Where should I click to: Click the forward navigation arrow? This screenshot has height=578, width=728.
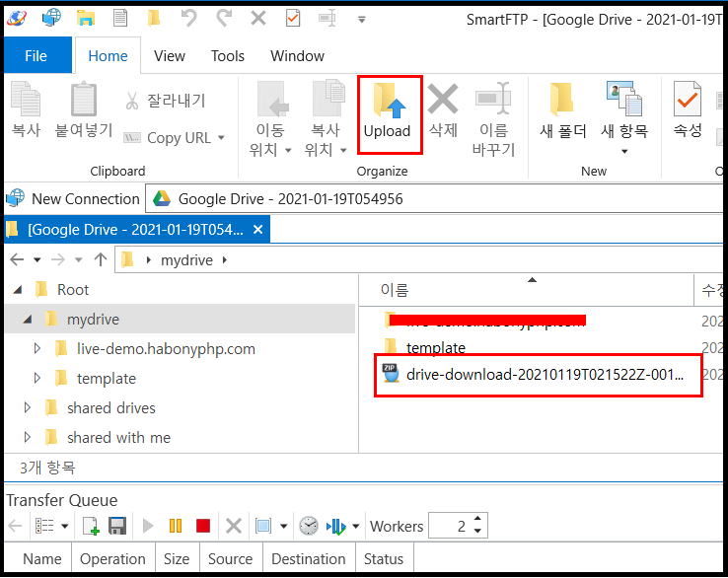coord(58,259)
